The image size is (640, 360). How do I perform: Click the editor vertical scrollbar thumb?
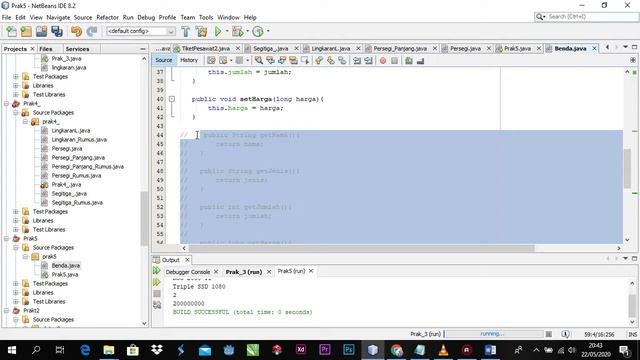[627, 169]
